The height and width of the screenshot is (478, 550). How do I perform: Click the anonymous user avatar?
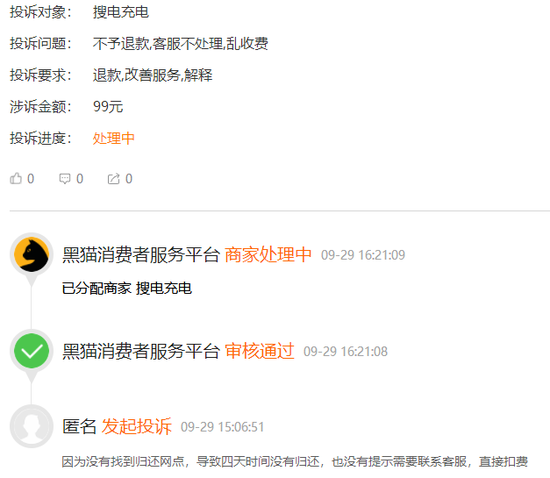click(x=32, y=426)
